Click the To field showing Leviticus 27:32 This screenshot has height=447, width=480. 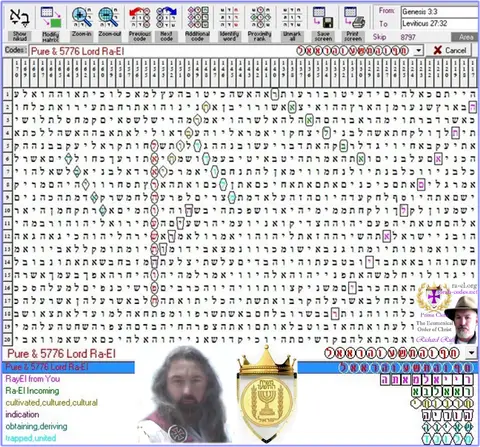click(x=439, y=24)
